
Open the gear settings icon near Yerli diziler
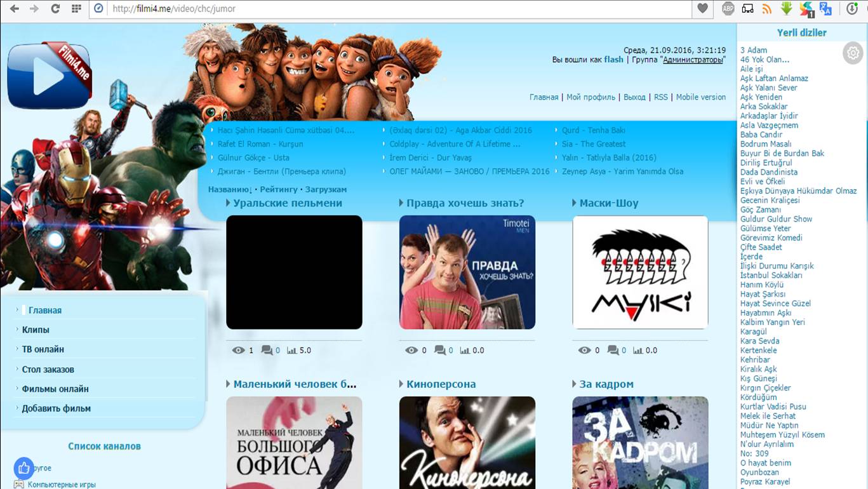pos(853,53)
